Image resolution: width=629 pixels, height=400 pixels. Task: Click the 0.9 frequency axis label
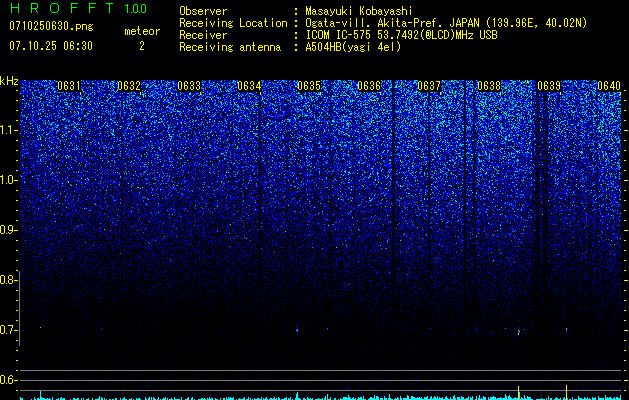(x=8, y=230)
